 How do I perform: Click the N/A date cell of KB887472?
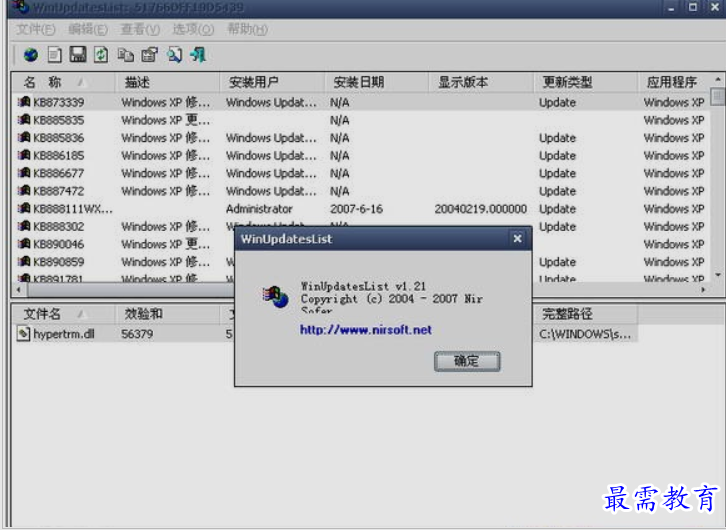(x=339, y=191)
